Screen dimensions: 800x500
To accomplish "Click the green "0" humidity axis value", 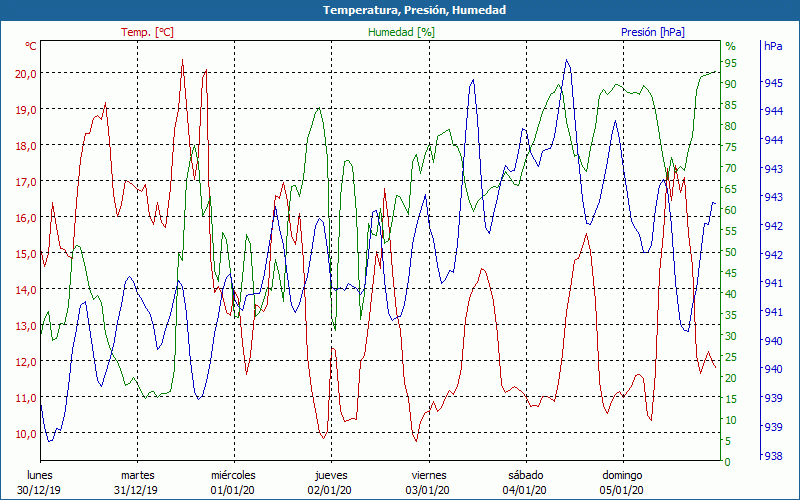I will [728, 462].
